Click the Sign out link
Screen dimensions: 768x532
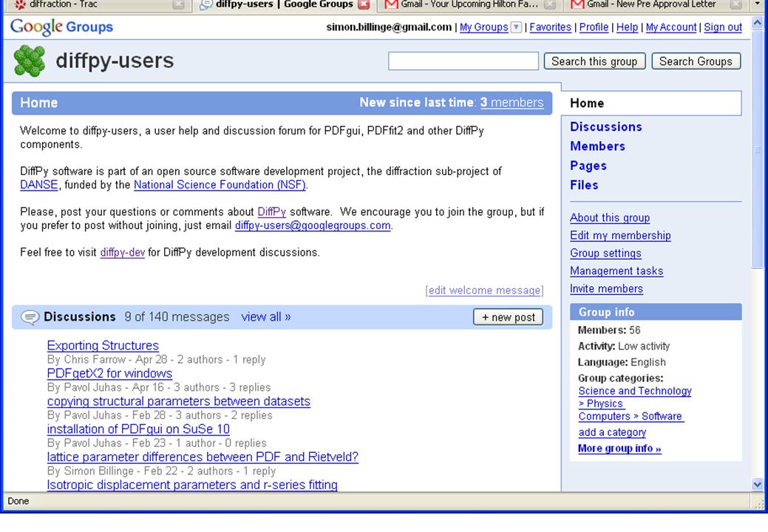723,27
